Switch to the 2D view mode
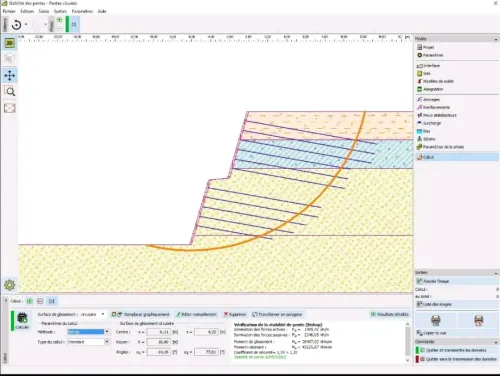This screenshot has height=376, width=500. pos(10,43)
